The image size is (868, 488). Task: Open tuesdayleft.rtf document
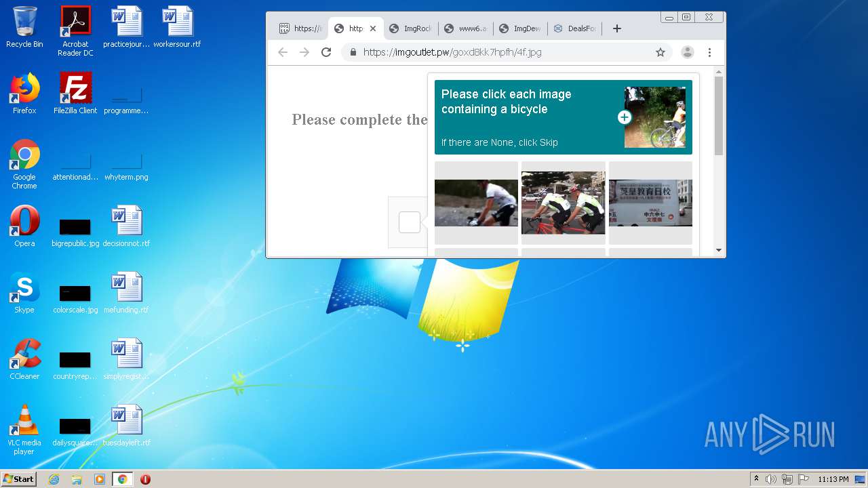126,426
